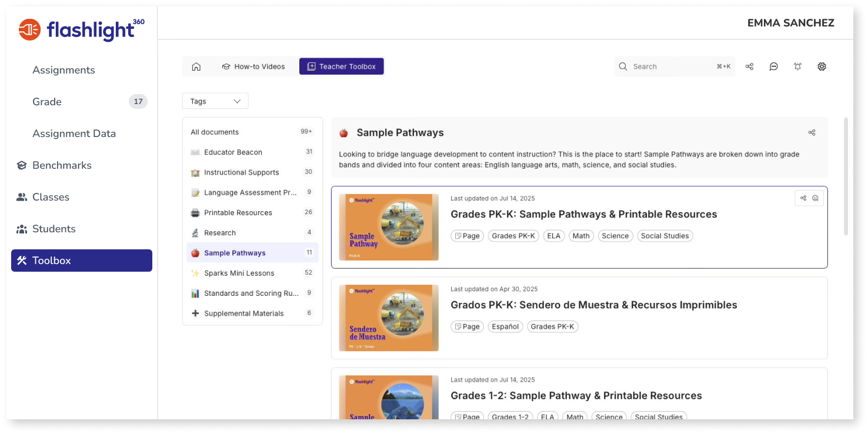The width and height of the screenshot is (868, 434).
Task: Select Toolbox in sidebar
Action: (82, 261)
